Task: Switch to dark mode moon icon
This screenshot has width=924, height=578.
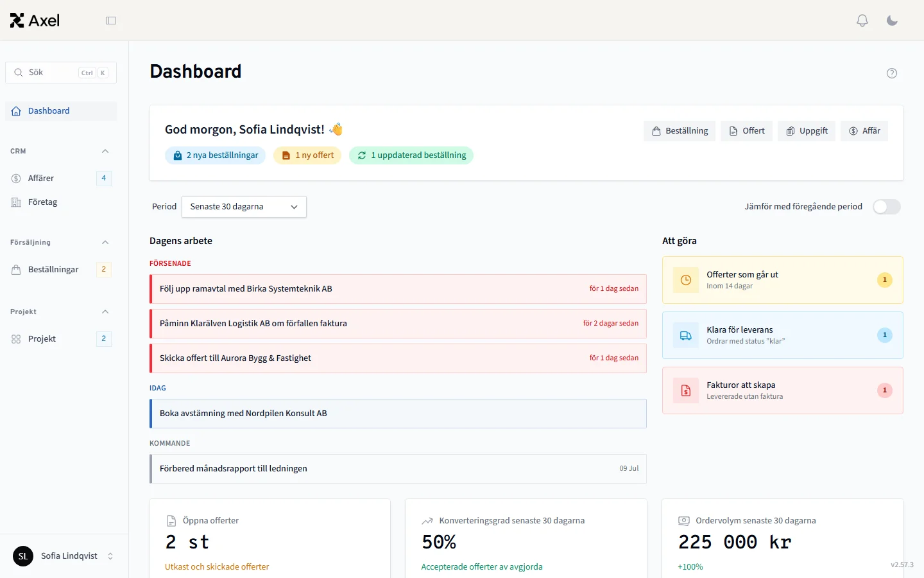Action: (x=892, y=21)
